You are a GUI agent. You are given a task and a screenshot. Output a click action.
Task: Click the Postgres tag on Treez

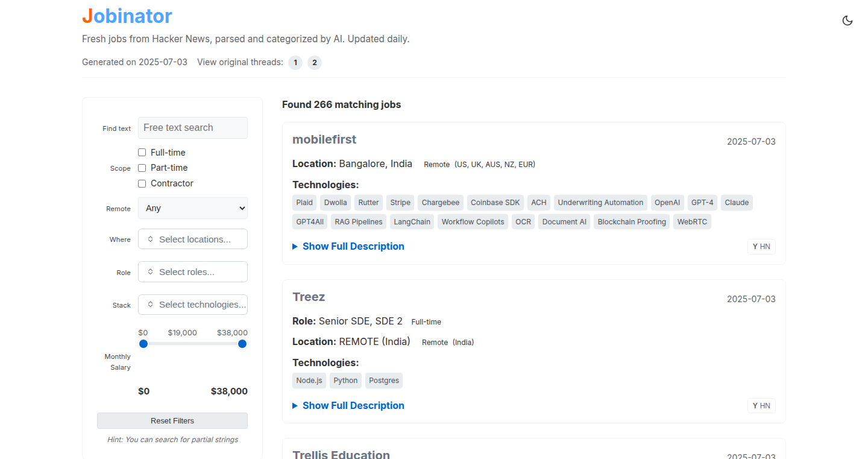(384, 381)
